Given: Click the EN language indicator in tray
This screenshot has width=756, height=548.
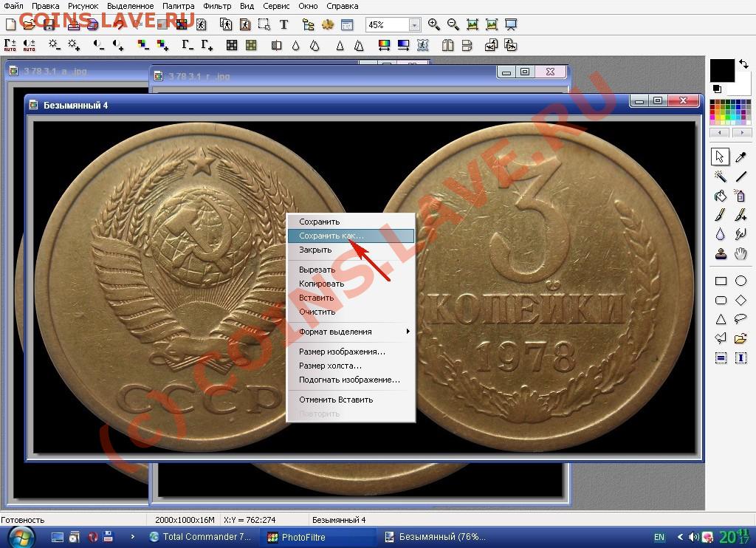Looking at the screenshot, I should coord(659,537).
